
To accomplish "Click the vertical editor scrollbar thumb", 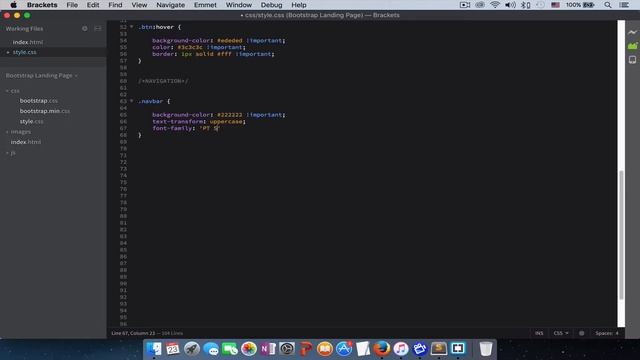I will pyautogui.click(x=621, y=235).
